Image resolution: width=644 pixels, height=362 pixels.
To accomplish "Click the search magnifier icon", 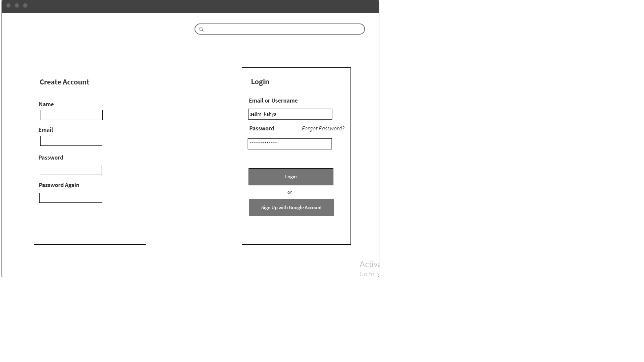I will tap(201, 29).
